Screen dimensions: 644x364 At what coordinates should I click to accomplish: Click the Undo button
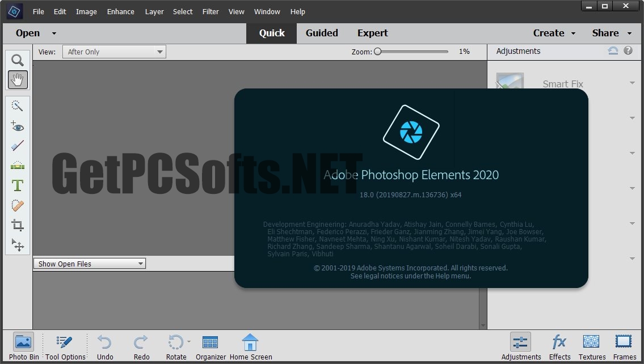pyautogui.click(x=105, y=347)
